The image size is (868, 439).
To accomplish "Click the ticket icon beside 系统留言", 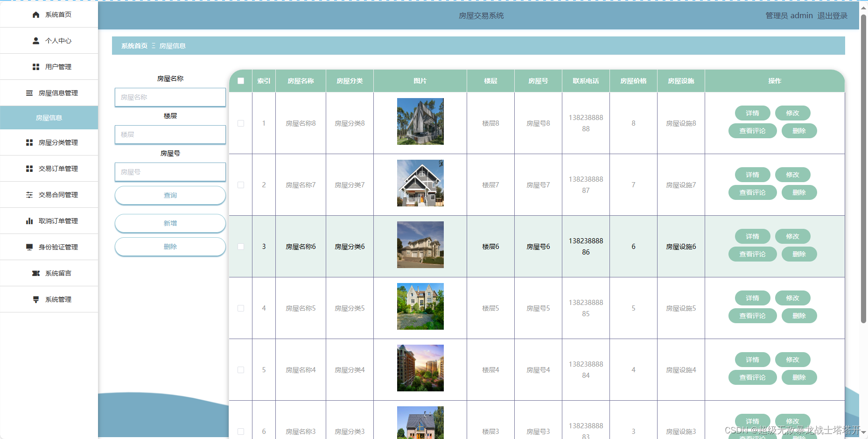I will pos(36,273).
